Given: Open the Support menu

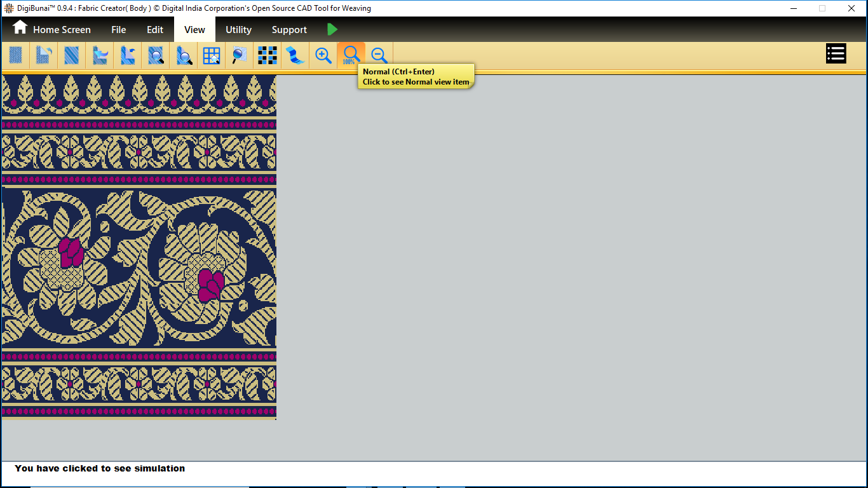Looking at the screenshot, I should [289, 30].
